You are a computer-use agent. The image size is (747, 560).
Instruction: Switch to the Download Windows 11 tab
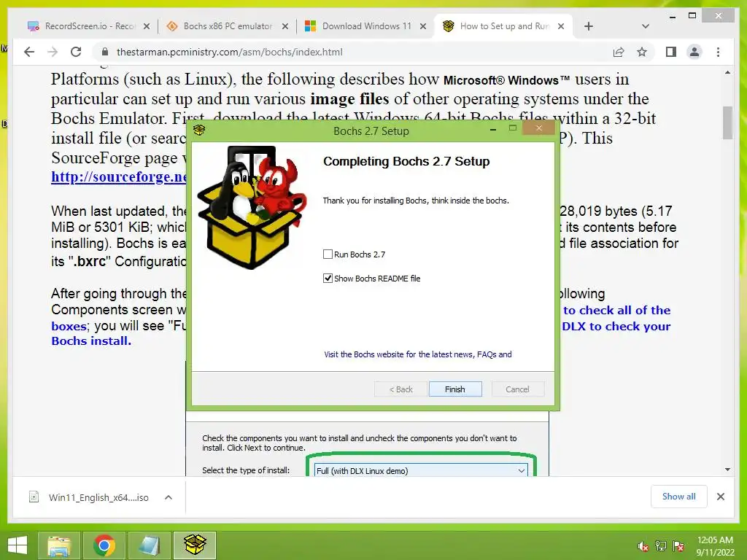[366, 26]
